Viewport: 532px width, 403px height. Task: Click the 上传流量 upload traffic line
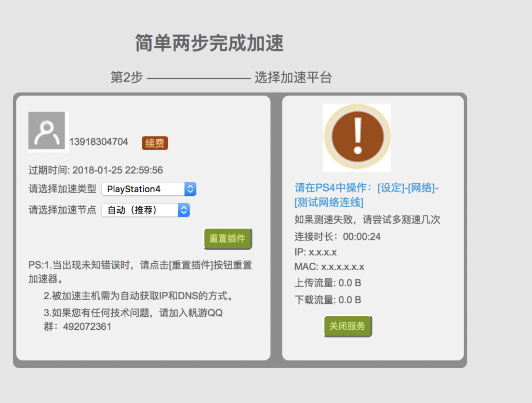point(327,283)
